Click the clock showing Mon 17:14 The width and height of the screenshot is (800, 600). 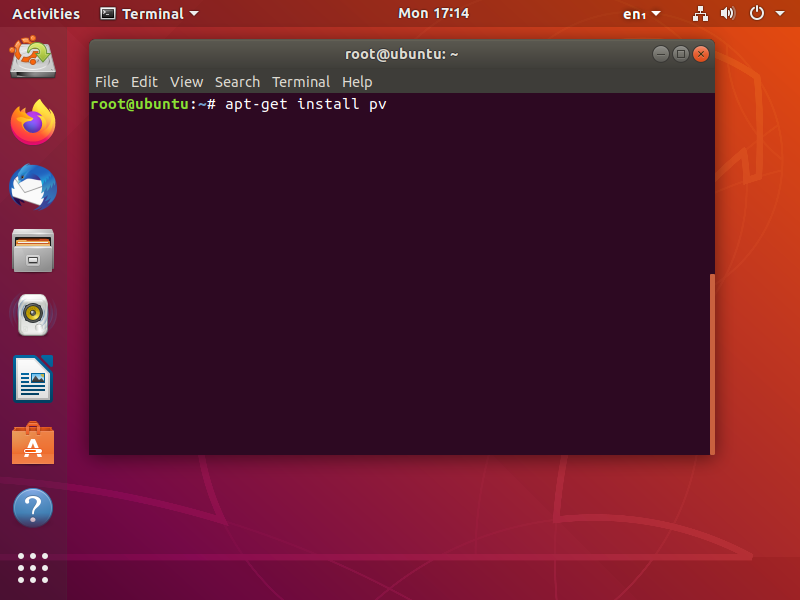433,13
